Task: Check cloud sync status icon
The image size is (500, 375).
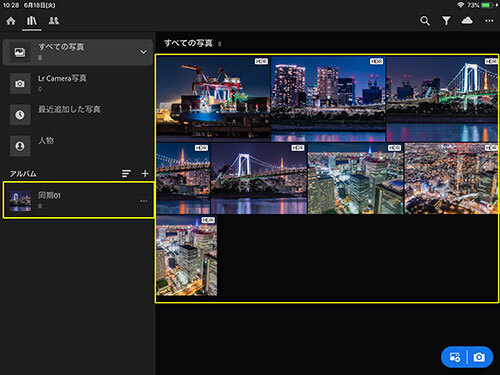Action: (467, 21)
